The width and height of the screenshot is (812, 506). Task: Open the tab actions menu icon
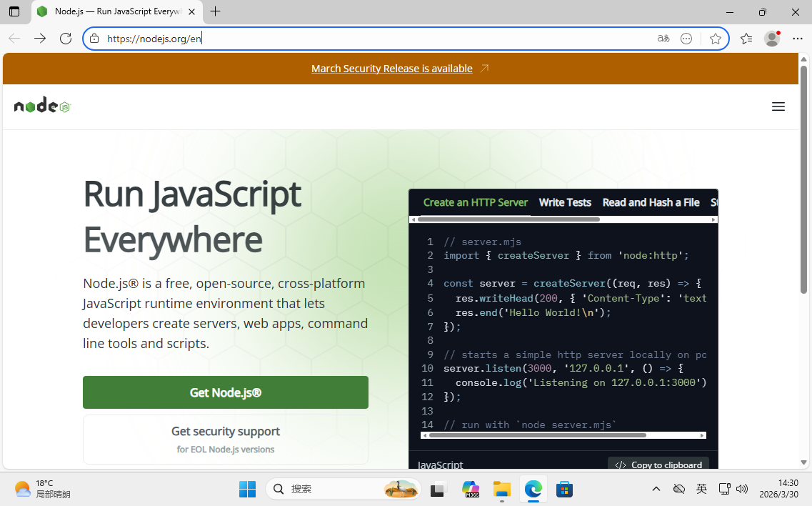[x=14, y=11]
